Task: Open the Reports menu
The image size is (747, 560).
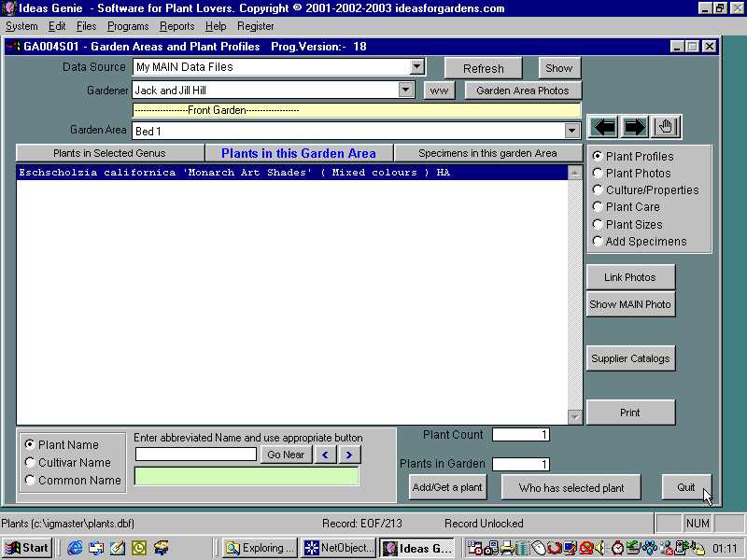Action: [176, 26]
